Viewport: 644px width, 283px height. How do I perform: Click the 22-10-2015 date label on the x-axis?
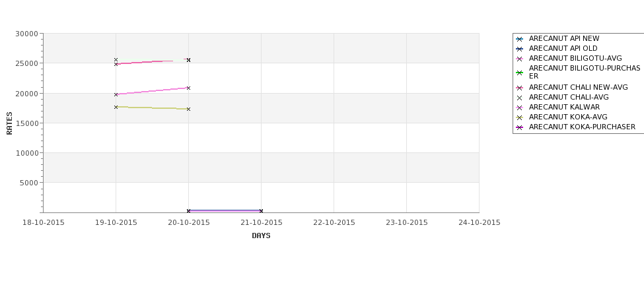[x=334, y=223]
